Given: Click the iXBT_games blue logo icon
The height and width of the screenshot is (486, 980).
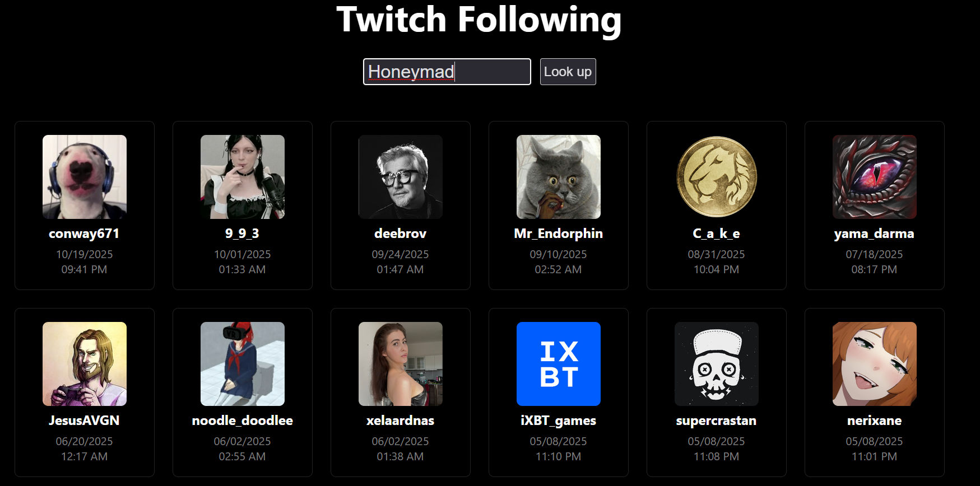Looking at the screenshot, I should [559, 364].
